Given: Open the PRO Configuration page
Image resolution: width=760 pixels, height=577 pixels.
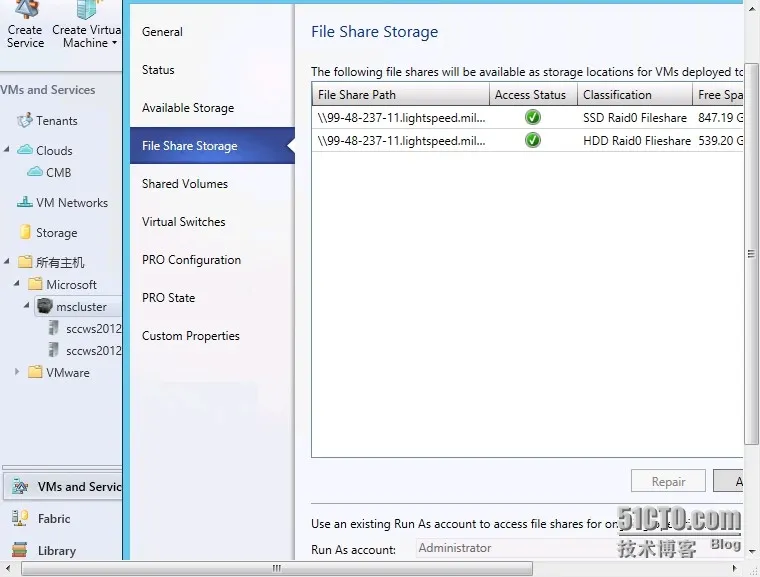Looking at the screenshot, I should coord(191,260).
